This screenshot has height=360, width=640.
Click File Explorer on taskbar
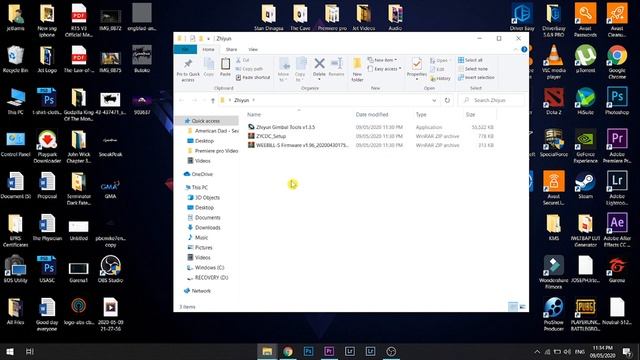click(x=267, y=351)
